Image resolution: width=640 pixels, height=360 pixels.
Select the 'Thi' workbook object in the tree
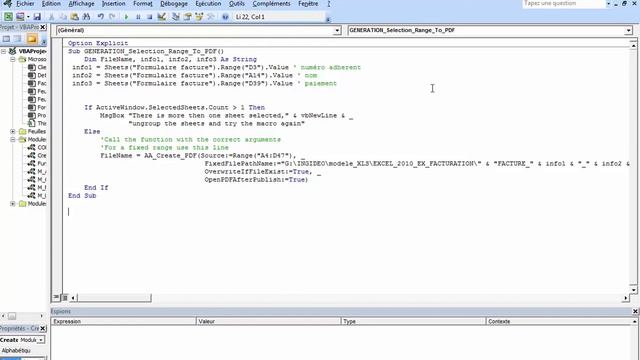tap(37, 123)
